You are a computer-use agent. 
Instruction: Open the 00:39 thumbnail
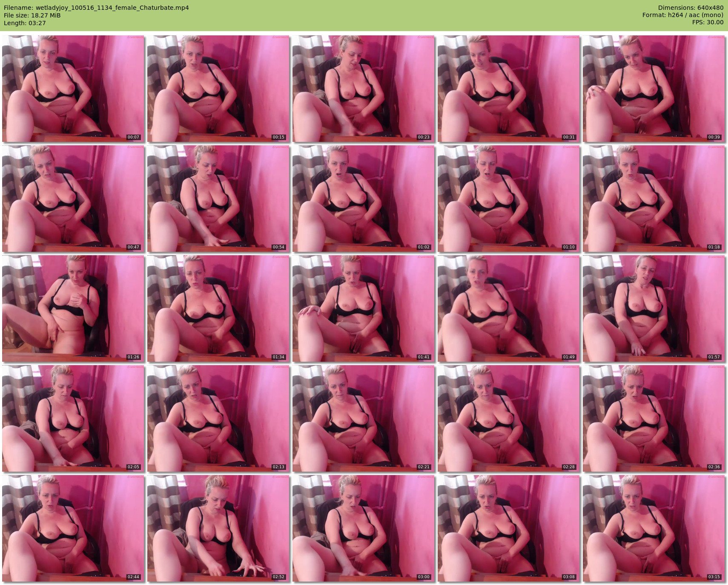coord(654,89)
